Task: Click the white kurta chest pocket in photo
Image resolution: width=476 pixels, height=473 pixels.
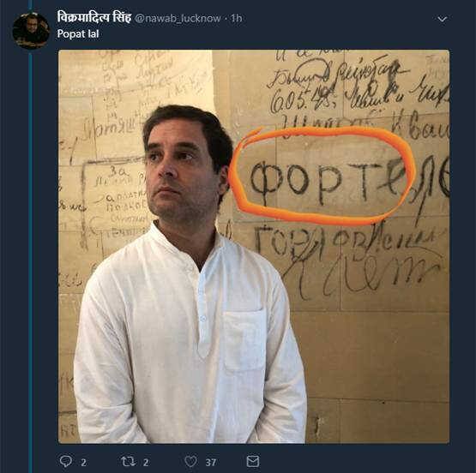Action: [x=244, y=341]
